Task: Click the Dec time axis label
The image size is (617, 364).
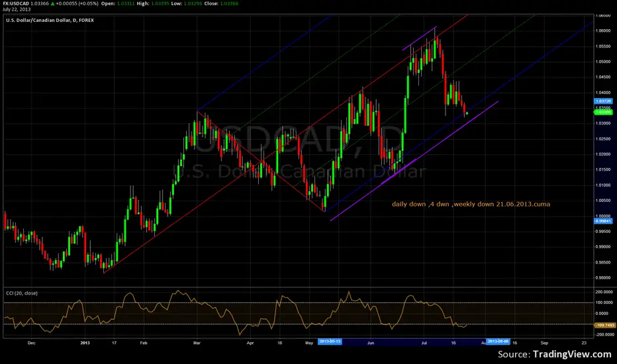Action: 32,343
